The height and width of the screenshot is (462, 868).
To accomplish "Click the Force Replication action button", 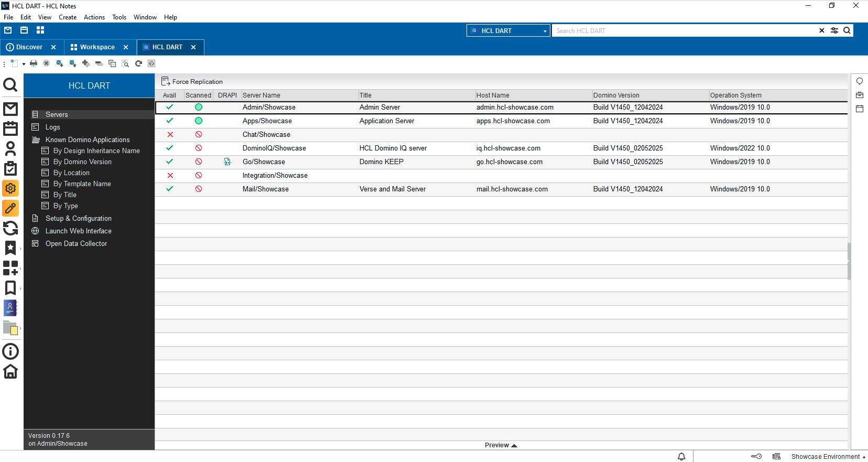I will [x=192, y=81].
